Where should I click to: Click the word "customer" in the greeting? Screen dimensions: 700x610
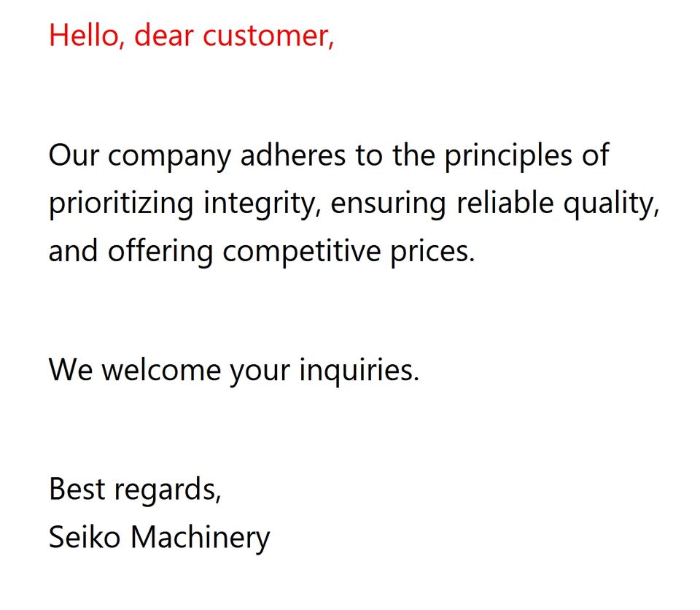(x=267, y=34)
